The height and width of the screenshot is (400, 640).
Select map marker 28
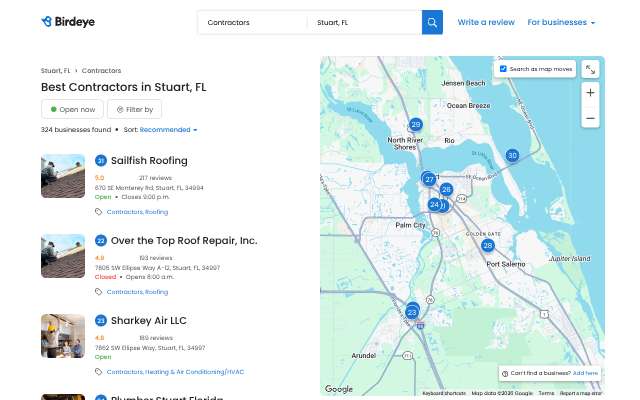488,245
